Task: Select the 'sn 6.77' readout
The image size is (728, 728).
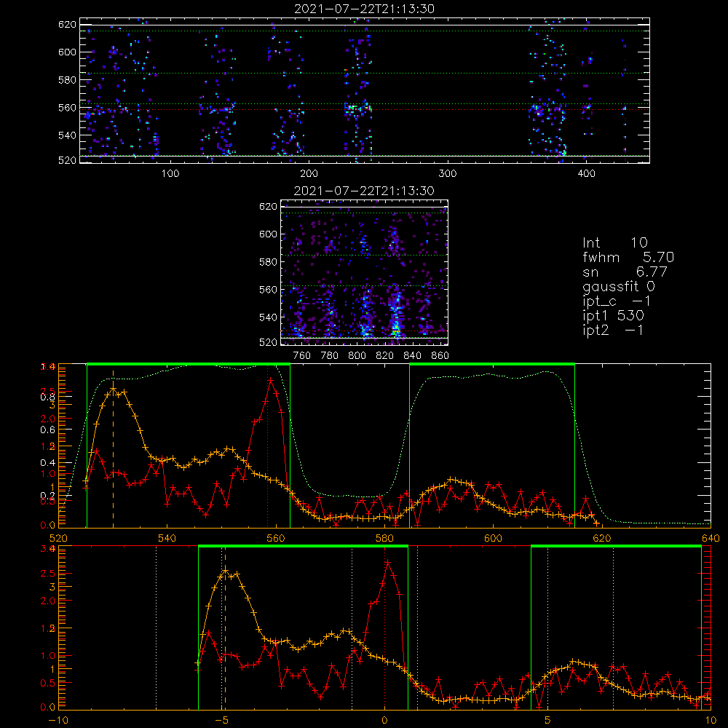Action: [625, 272]
